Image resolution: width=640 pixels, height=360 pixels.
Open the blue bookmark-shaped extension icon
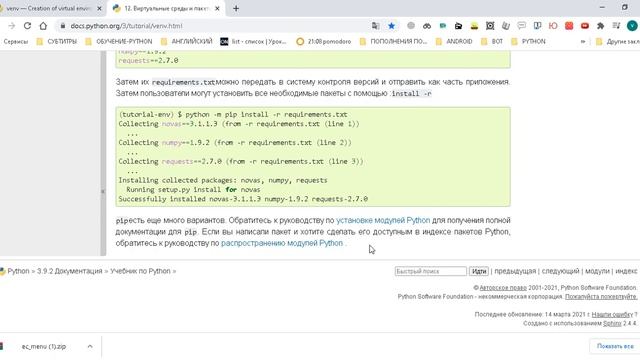click(x=537, y=26)
